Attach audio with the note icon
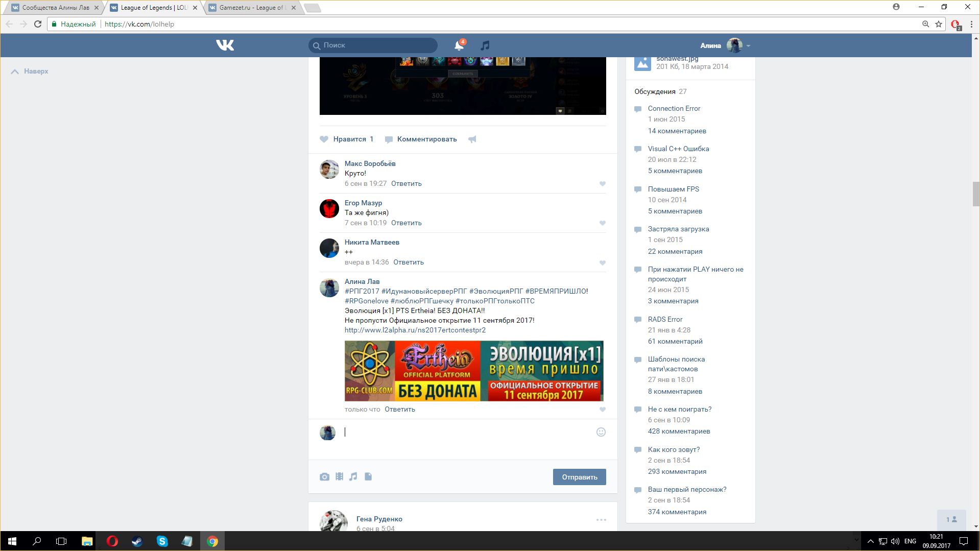Viewport: 980px width, 551px height. (x=353, y=476)
